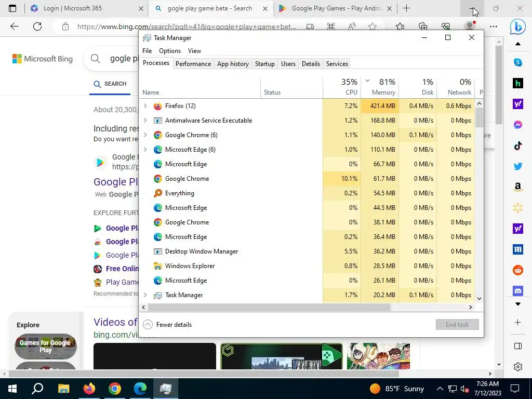Click Firefox icon on Windows taskbar
Image resolution: width=532 pixels, height=399 pixels.
click(89, 389)
